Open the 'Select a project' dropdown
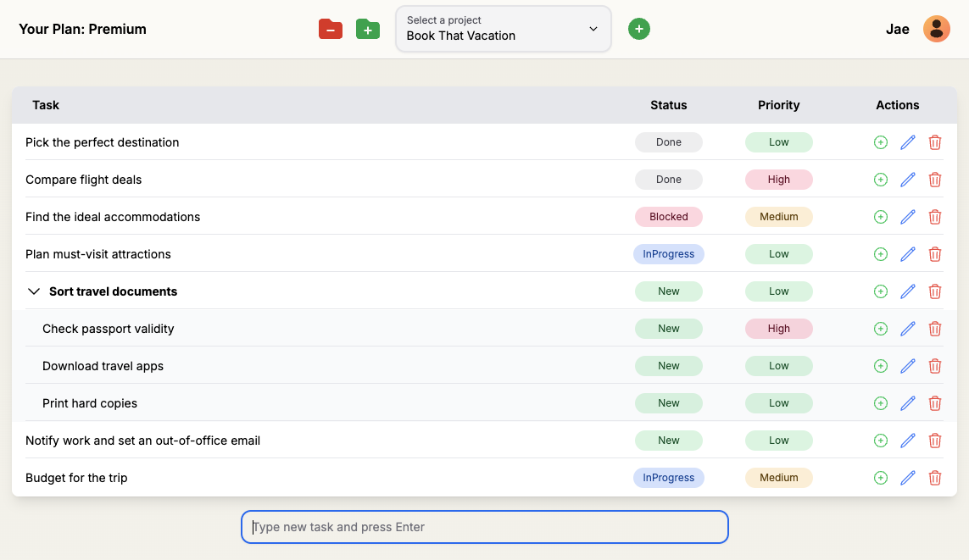This screenshot has height=560, width=969. coord(503,28)
